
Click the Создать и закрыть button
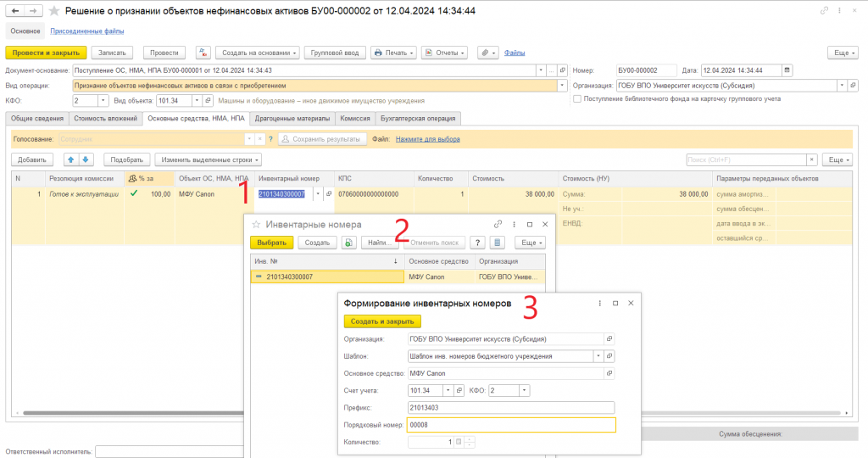382,321
